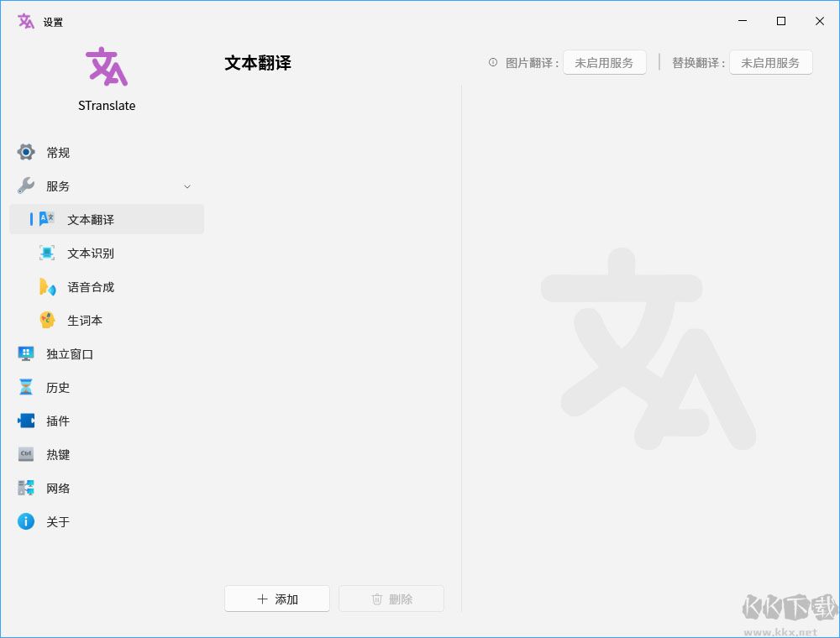Image resolution: width=840 pixels, height=638 pixels.
Task: Open the 热键 Ctrl key icon
Action: pyautogui.click(x=26, y=454)
